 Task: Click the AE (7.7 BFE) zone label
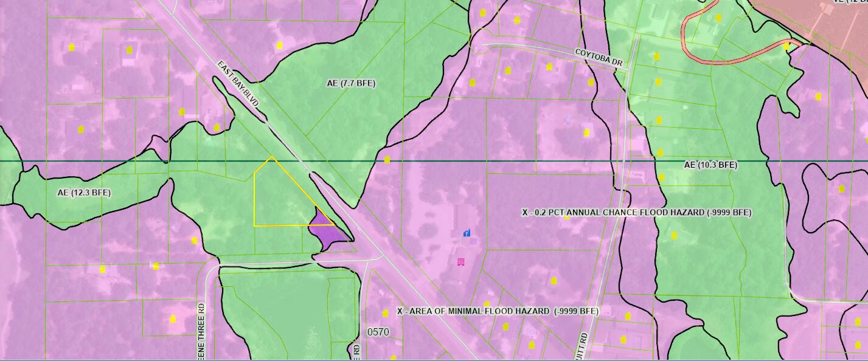pos(351,83)
